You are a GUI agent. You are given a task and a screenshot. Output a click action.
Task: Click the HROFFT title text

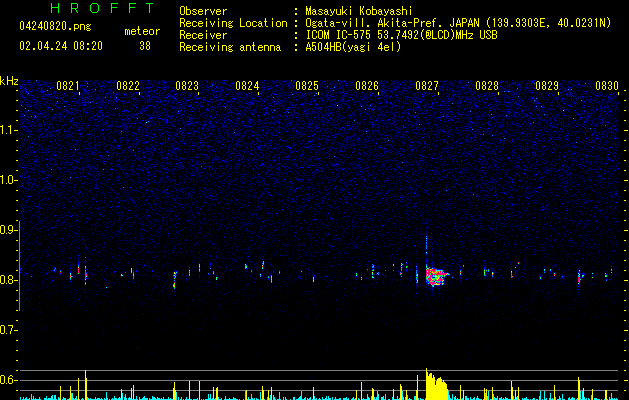point(103,8)
